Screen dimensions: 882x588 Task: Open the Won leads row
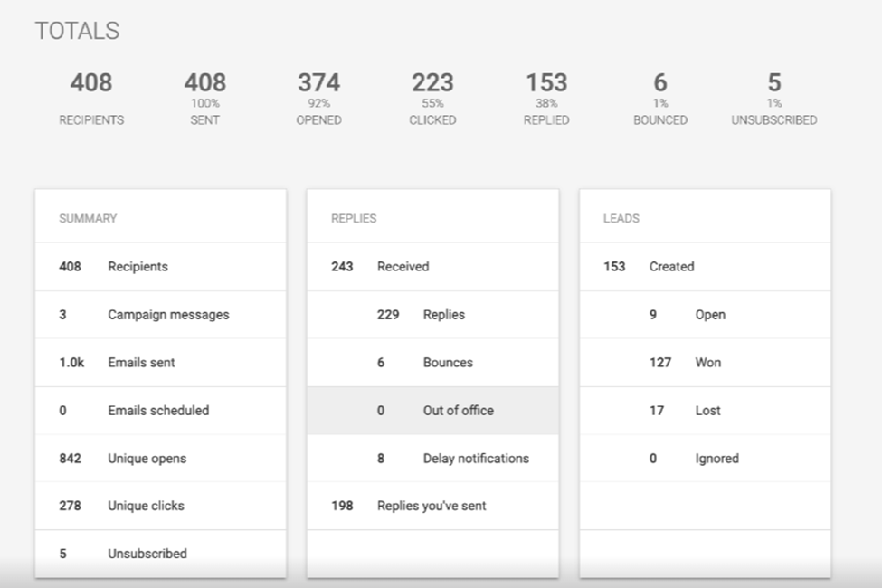click(706, 363)
